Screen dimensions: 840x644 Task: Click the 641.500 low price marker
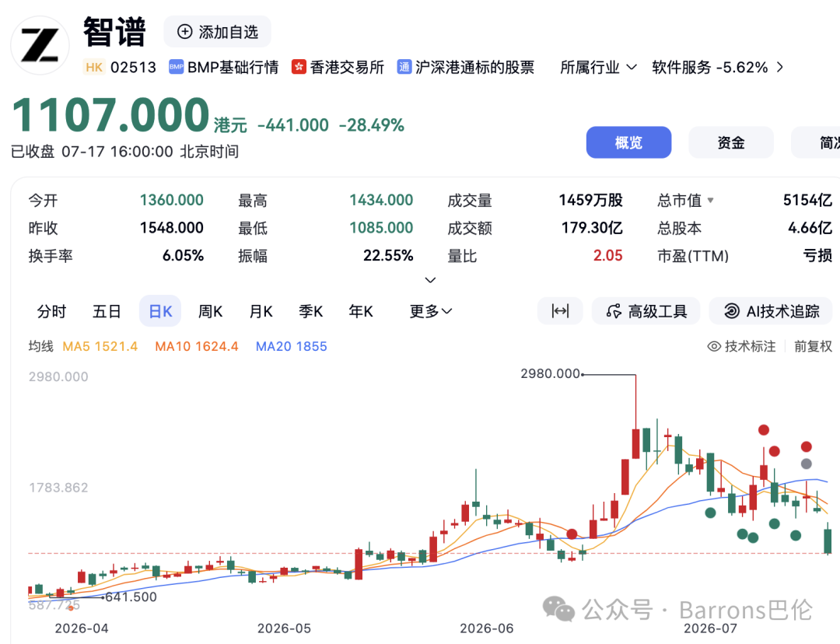tap(131, 597)
